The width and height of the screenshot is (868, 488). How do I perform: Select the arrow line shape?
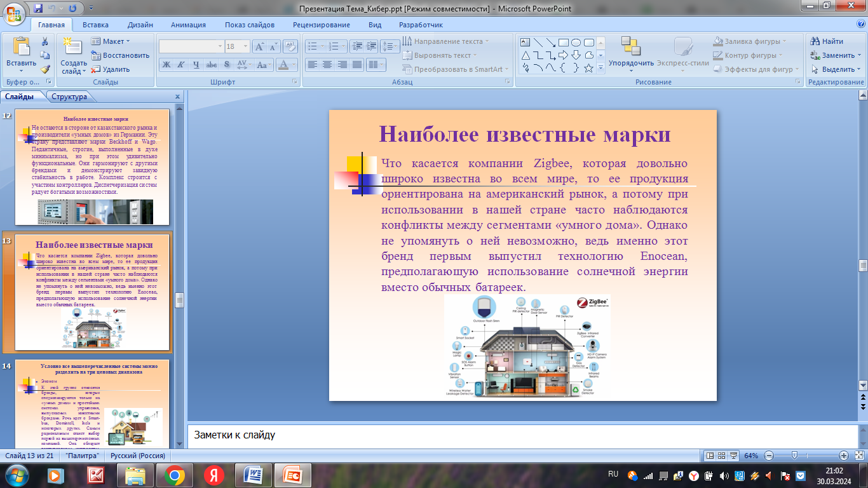pos(551,43)
